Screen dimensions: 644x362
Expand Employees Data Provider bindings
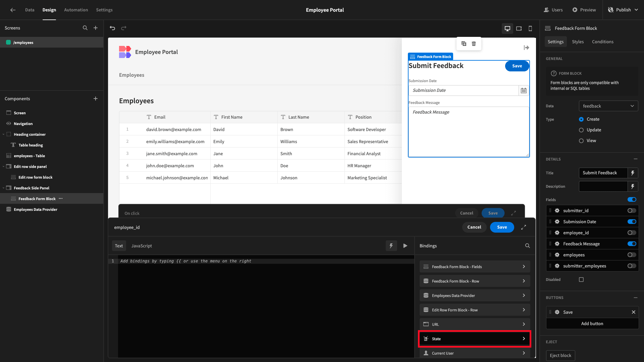(475, 295)
